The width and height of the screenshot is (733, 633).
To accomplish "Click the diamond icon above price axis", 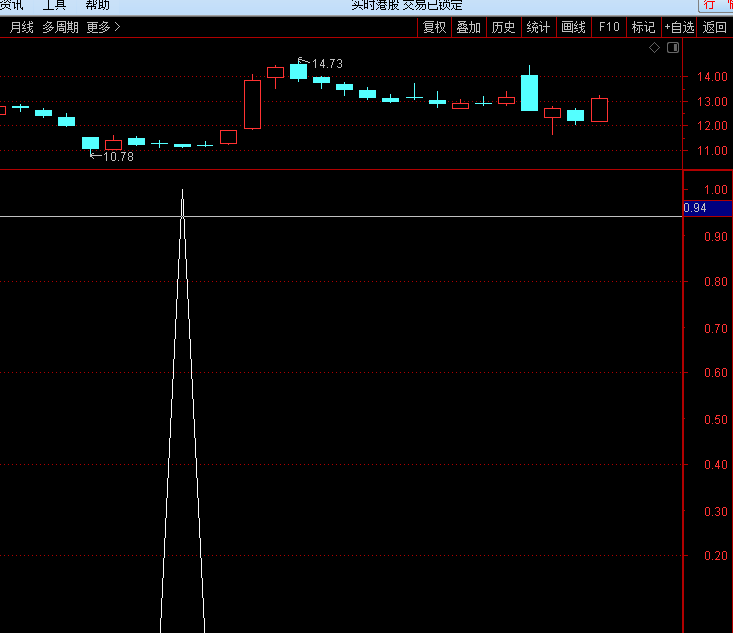I will 654,48.
